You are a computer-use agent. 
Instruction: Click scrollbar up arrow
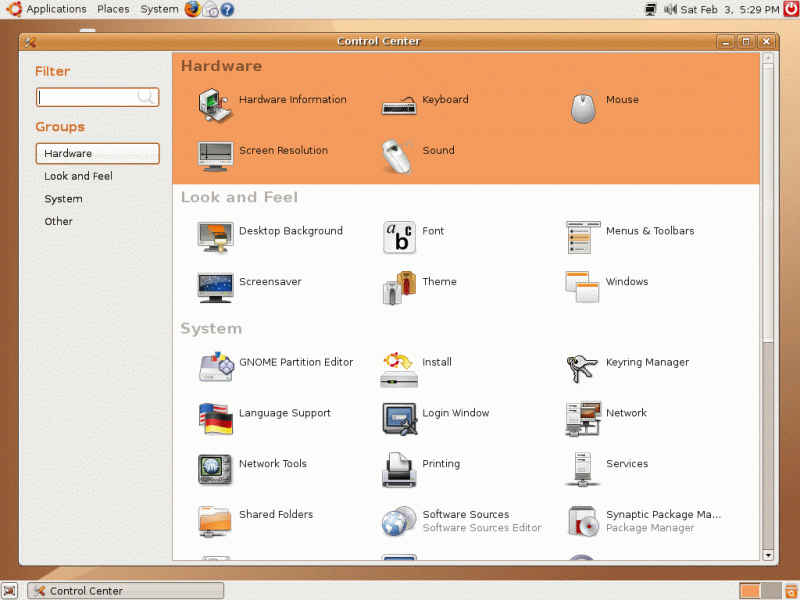click(768, 58)
